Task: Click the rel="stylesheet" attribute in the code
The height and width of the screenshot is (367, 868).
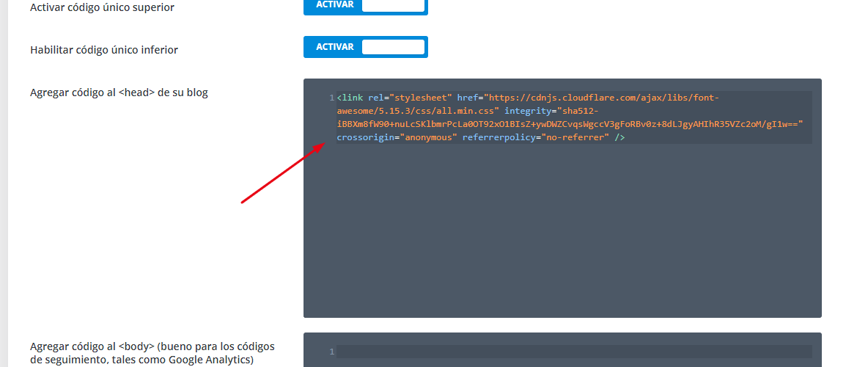Action: 411,98
